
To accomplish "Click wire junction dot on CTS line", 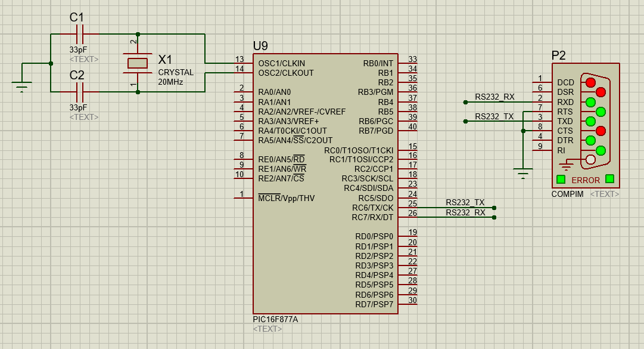I will [523, 131].
